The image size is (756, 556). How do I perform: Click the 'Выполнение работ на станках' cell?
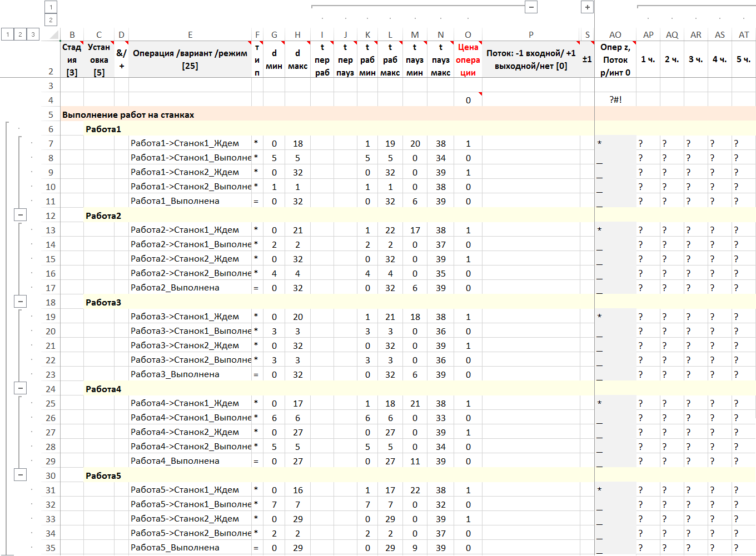(x=128, y=115)
